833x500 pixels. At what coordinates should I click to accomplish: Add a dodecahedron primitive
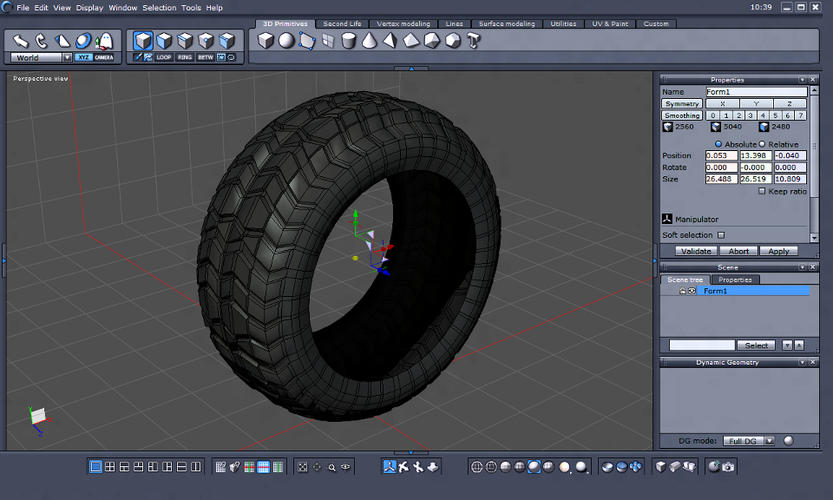click(453, 40)
